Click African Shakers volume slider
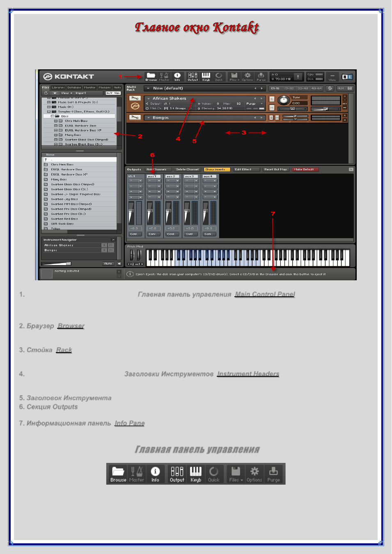The height and width of the screenshot is (554, 392). pos(326,109)
